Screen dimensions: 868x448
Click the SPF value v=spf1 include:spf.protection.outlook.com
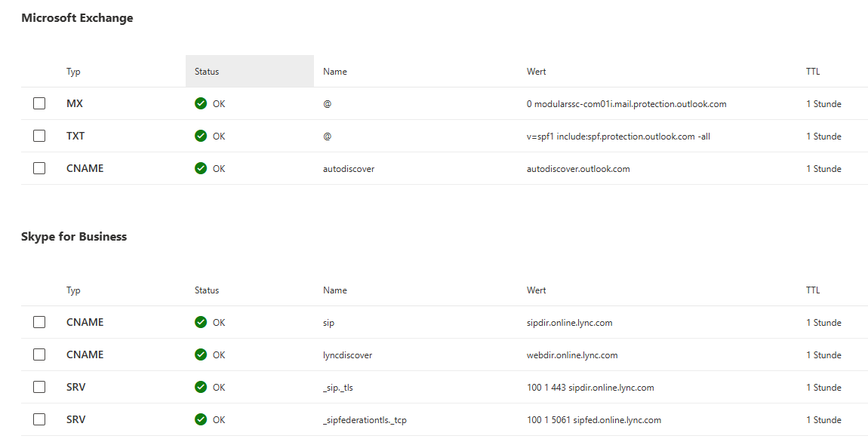pos(618,136)
